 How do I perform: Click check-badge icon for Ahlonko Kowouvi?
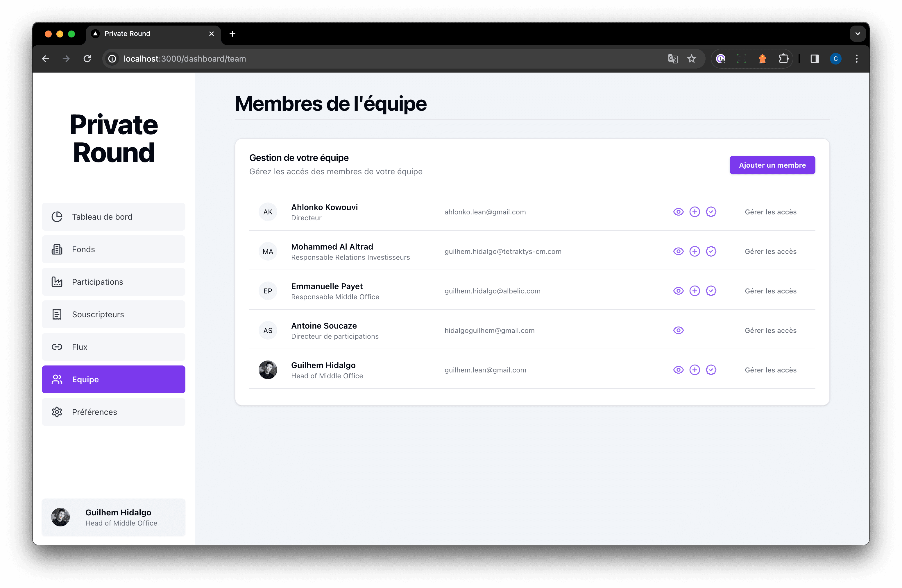(711, 212)
